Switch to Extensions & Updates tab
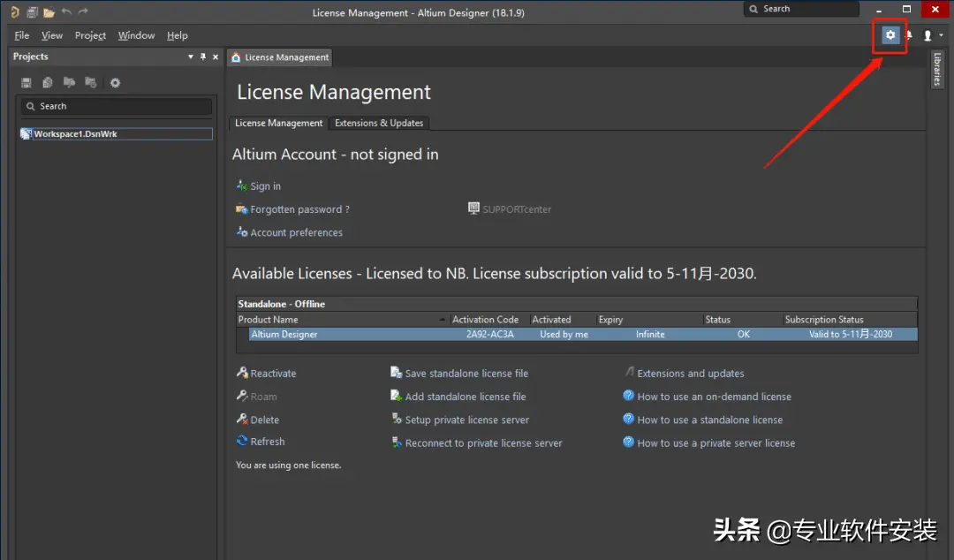Viewport: 954px width, 560px height. 379,123
